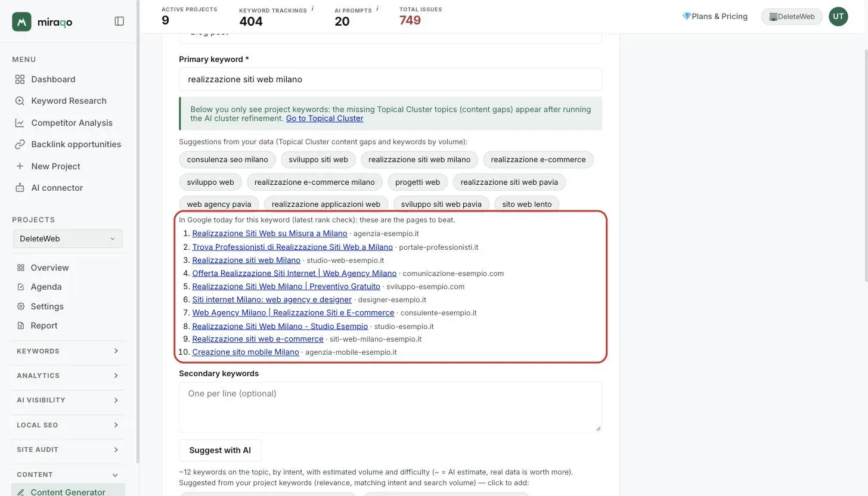The image size is (868, 496).
Task: Click the info icon beside Keyword Trackings
Action: [312, 9]
